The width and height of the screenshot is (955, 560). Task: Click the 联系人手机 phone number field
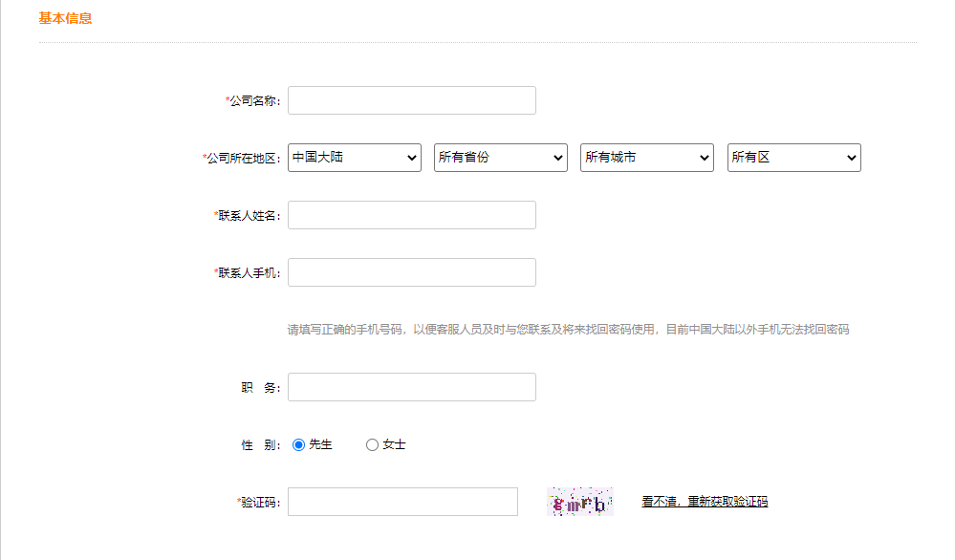pos(411,272)
